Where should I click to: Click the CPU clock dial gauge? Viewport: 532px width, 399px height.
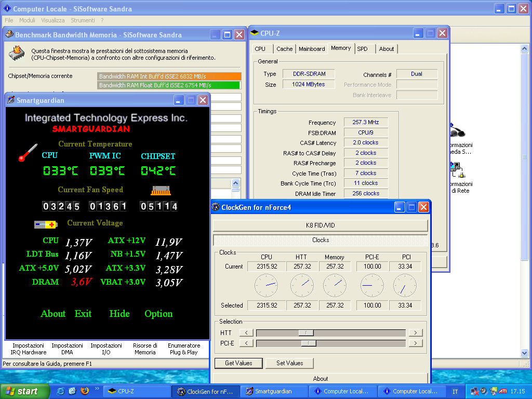pyautogui.click(x=267, y=286)
